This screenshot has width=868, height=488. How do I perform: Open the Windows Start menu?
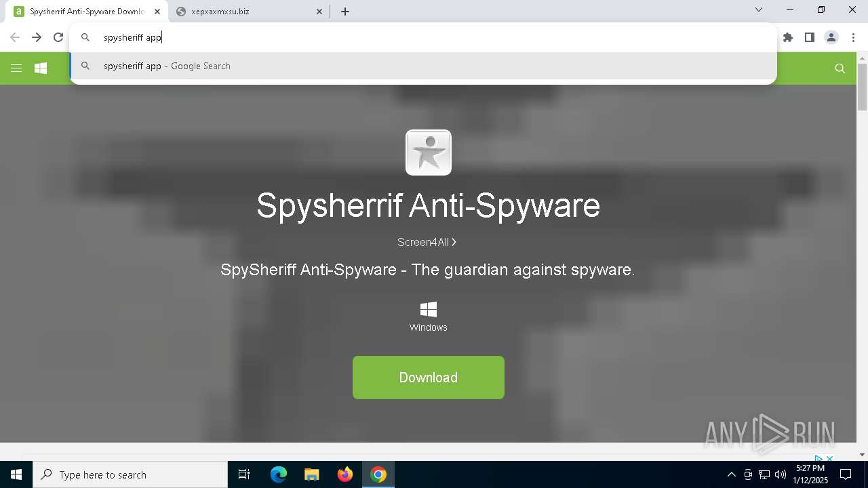pyautogui.click(x=16, y=474)
